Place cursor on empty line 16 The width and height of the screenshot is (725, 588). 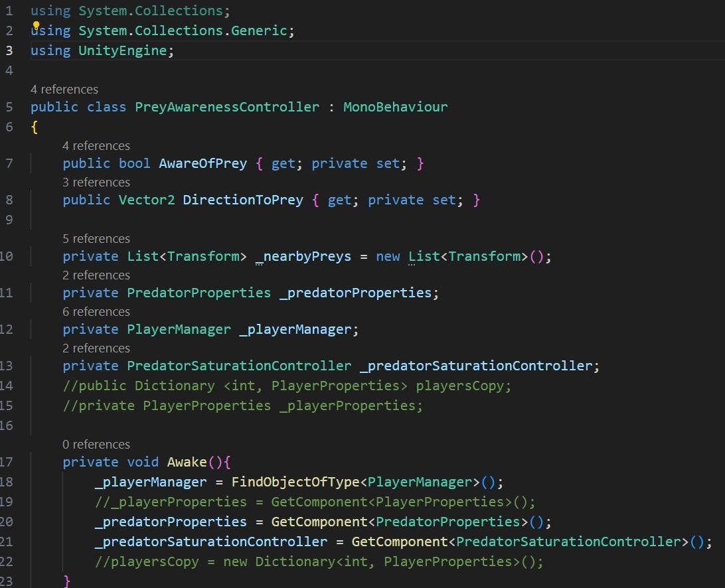click(266, 425)
